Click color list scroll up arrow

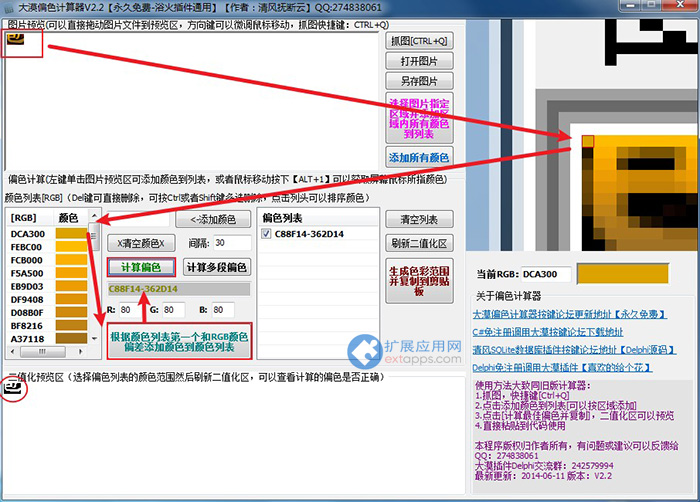tap(94, 216)
